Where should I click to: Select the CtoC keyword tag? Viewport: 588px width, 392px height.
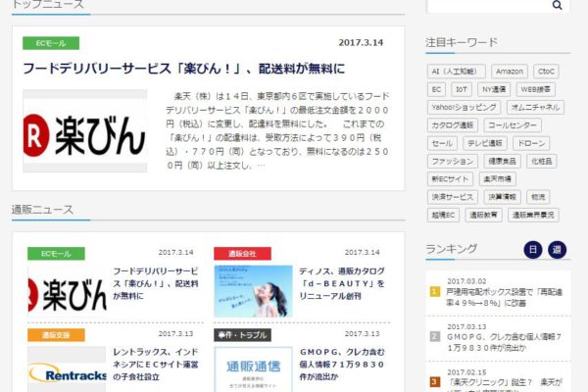point(546,72)
